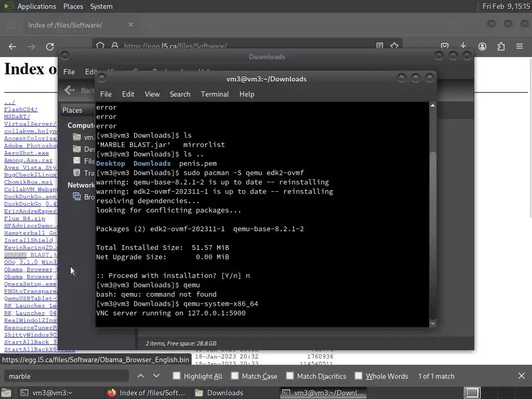Viewport: 532px width, 399px height.
Task: Click '2 items, Free space: 28.8 GB' status text
Action: (x=181, y=343)
